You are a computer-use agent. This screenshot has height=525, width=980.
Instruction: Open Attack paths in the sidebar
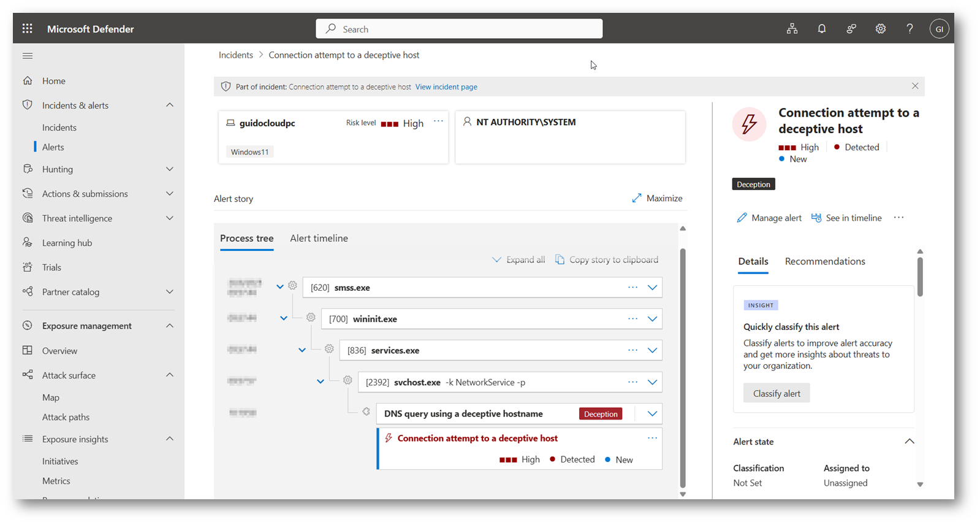pyautogui.click(x=66, y=416)
